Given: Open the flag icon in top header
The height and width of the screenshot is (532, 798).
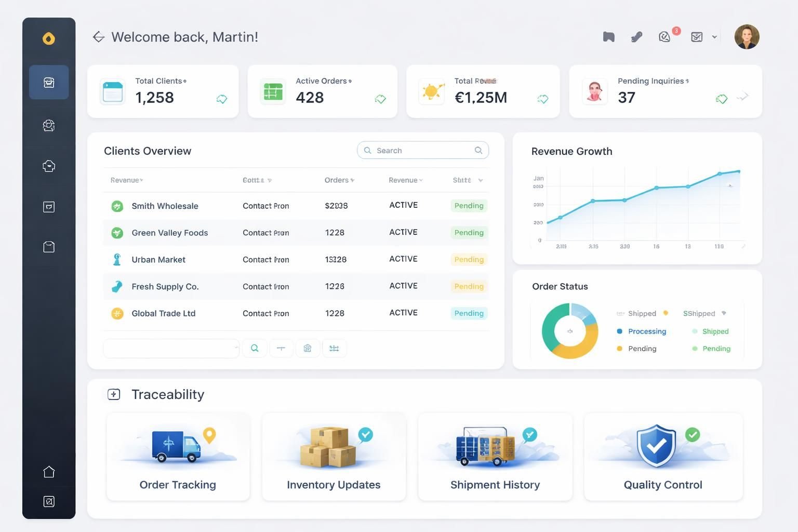Looking at the screenshot, I should pos(608,37).
